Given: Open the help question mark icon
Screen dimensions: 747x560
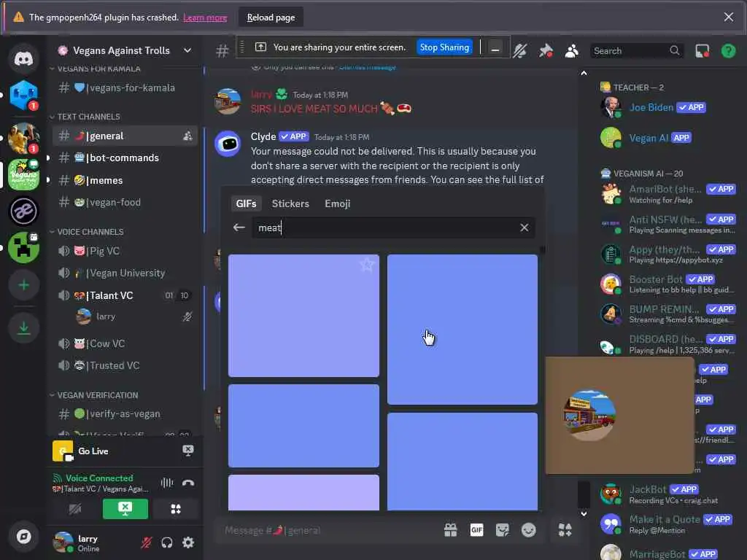Looking at the screenshot, I should coord(729,51).
